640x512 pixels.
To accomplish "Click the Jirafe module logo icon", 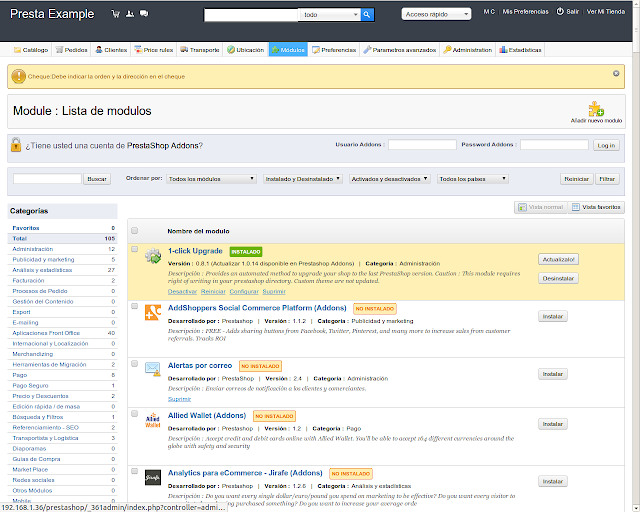I will click(x=153, y=477).
